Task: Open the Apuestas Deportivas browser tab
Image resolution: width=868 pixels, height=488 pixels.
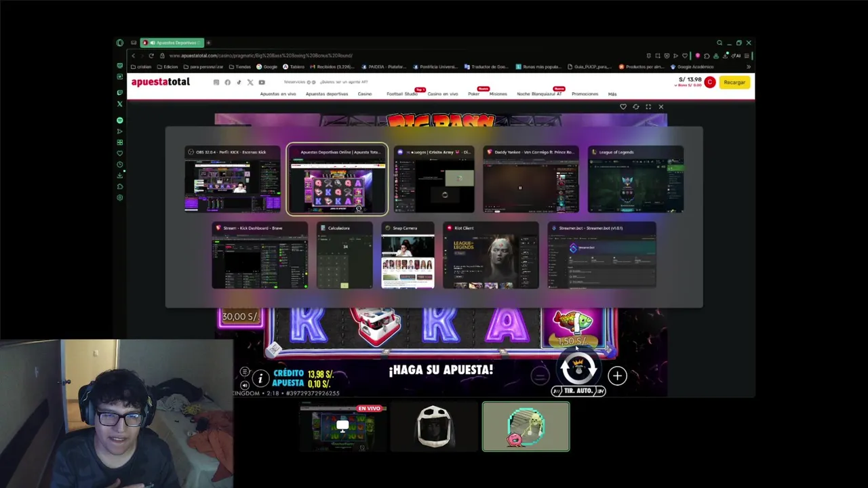Action: point(172,43)
